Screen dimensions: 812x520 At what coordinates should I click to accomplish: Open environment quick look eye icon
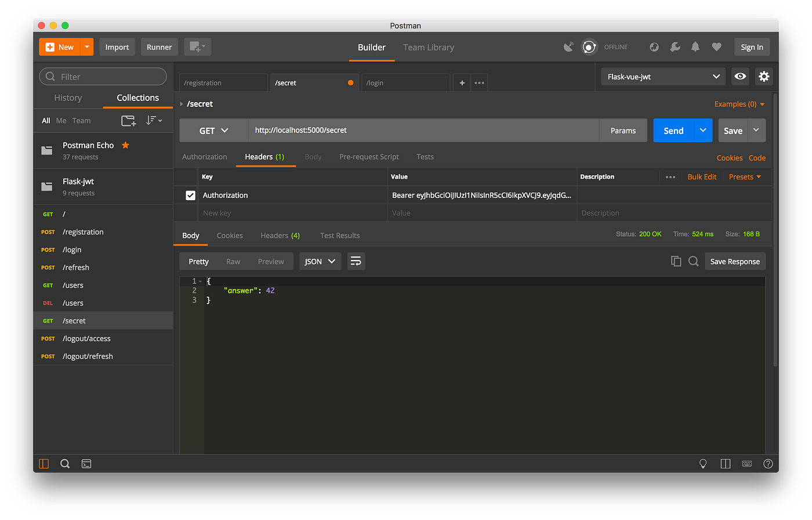pos(740,77)
